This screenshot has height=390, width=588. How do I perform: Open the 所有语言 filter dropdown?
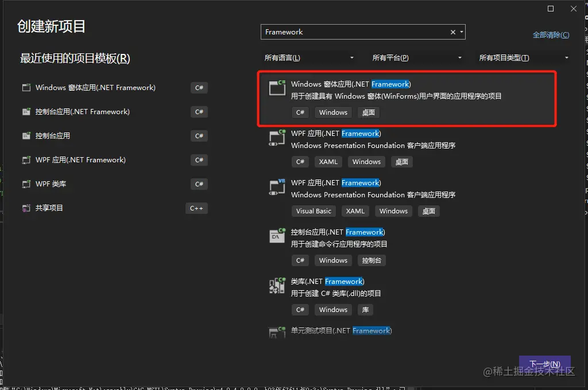(309, 58)
